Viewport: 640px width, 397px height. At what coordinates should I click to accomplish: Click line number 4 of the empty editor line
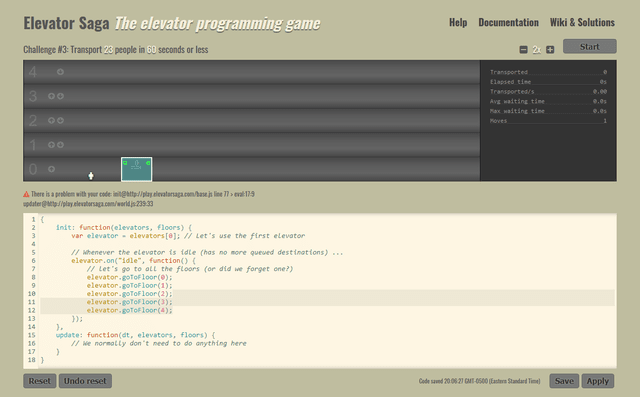[33, 244]
